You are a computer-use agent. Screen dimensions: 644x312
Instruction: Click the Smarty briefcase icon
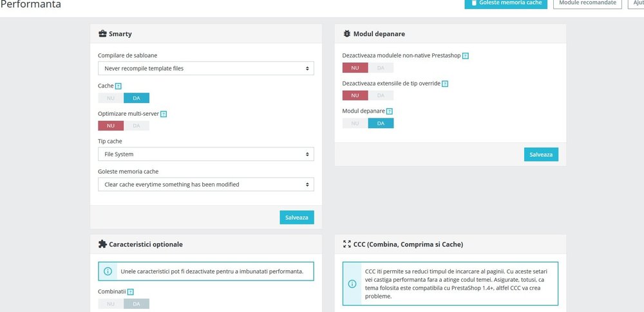[102, 33]
